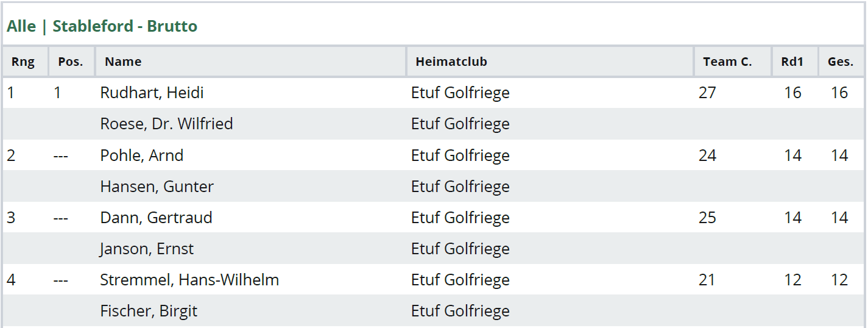This screenshot has width=868, height=328.
Task: Select the Alle | Stableford - Brutto heading
Action: click(x=102, y=27)
